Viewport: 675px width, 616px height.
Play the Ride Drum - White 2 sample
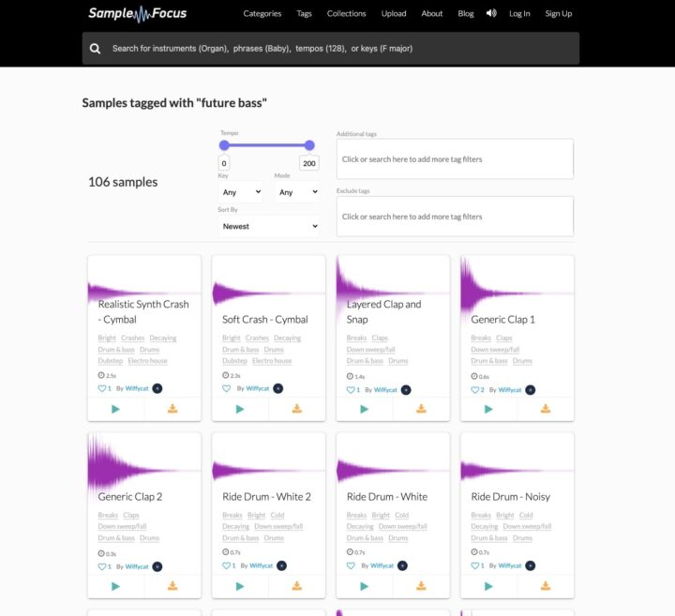tap(240, 586)
